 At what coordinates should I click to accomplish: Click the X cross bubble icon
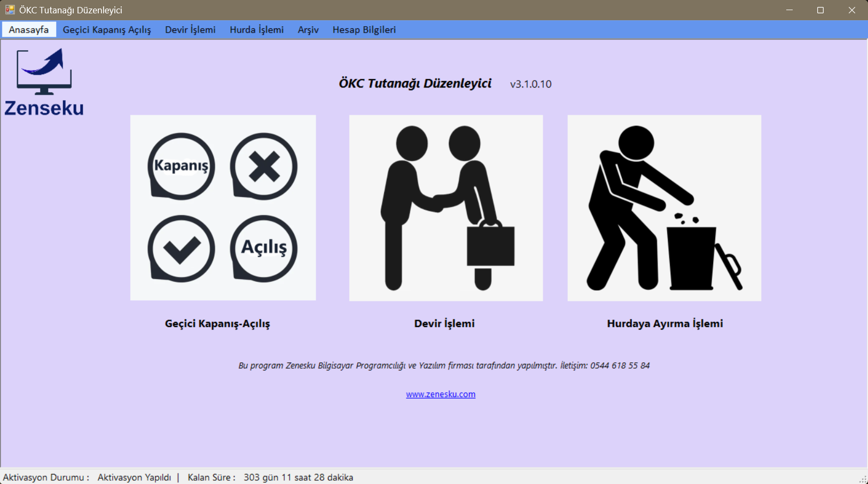point(263,166)
